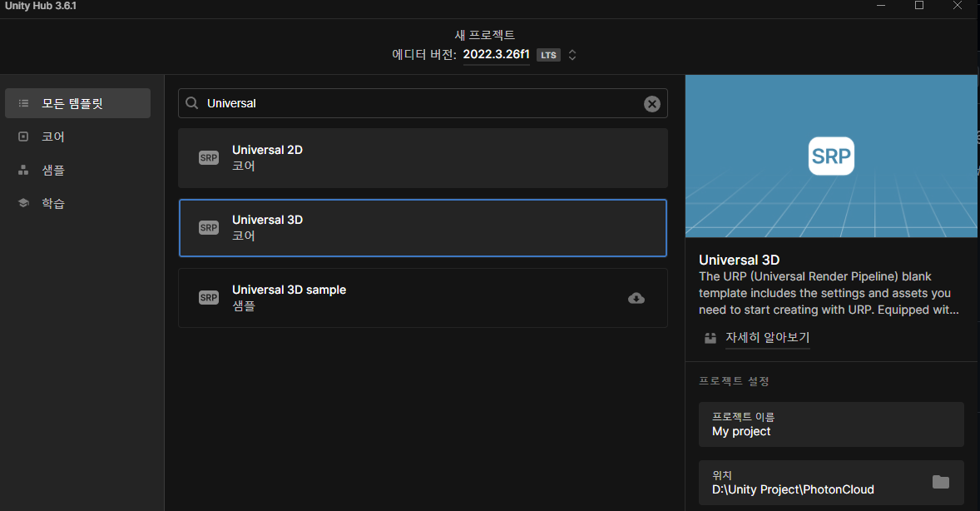Edit the 위치 path field

[831, 483]
